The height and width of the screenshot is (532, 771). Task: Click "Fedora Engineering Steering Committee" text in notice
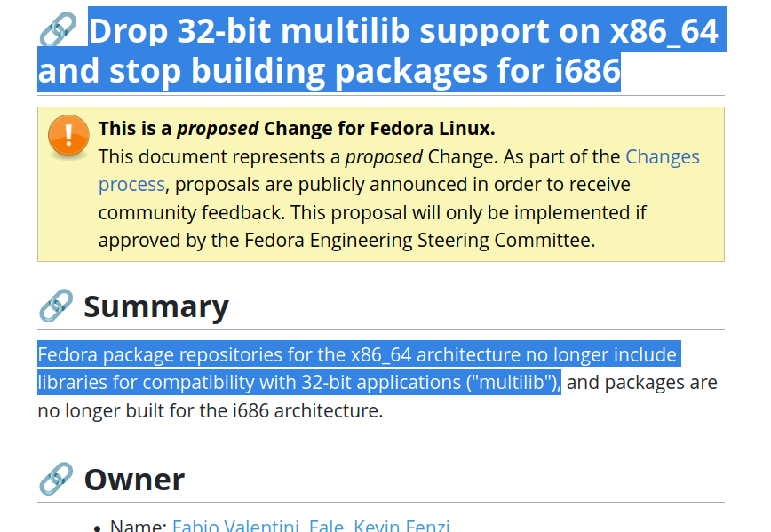click(418, 241)
